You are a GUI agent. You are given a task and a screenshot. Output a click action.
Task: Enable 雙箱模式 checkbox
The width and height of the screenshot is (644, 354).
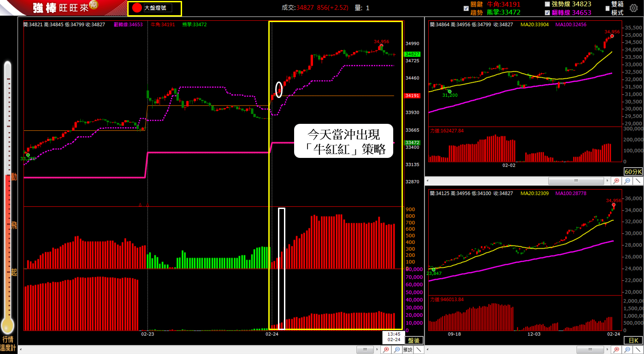pos(608,8)
